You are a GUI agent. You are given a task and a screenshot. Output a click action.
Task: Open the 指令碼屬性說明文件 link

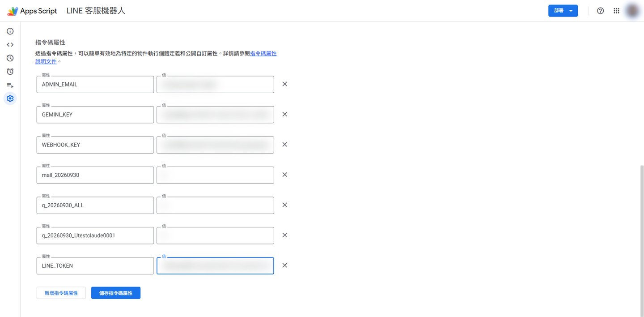click(x=263, y=53)
